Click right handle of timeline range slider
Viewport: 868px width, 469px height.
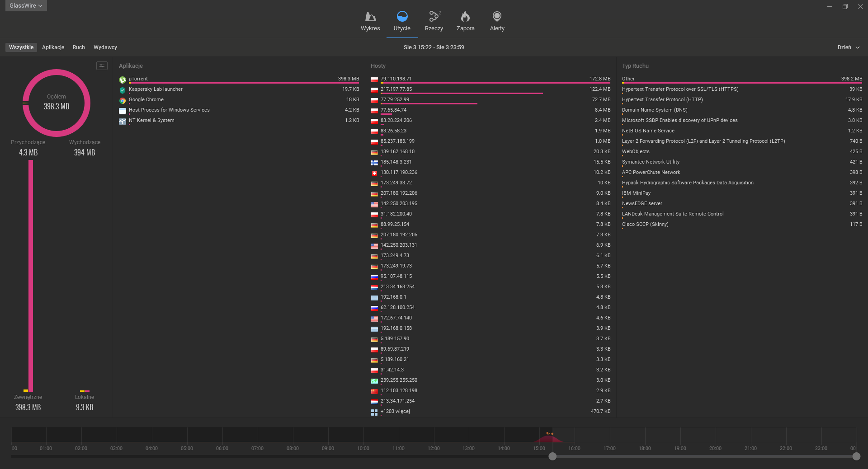(x=856, y=456)
